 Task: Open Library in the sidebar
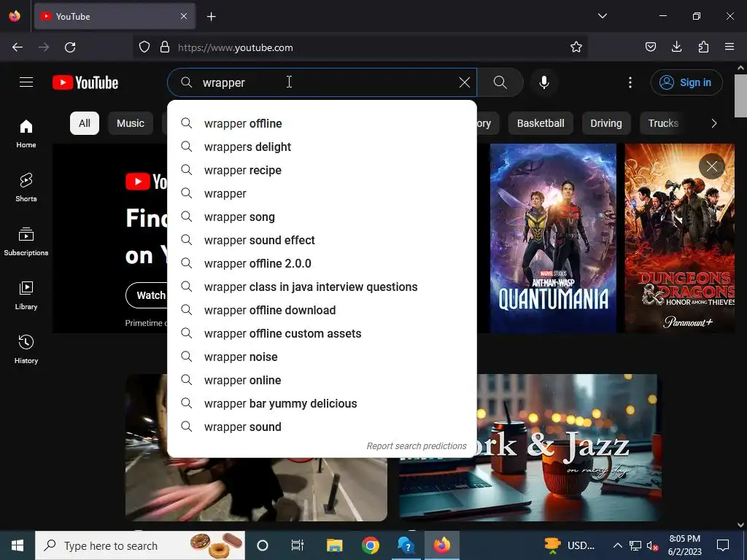tap(26, 296)
